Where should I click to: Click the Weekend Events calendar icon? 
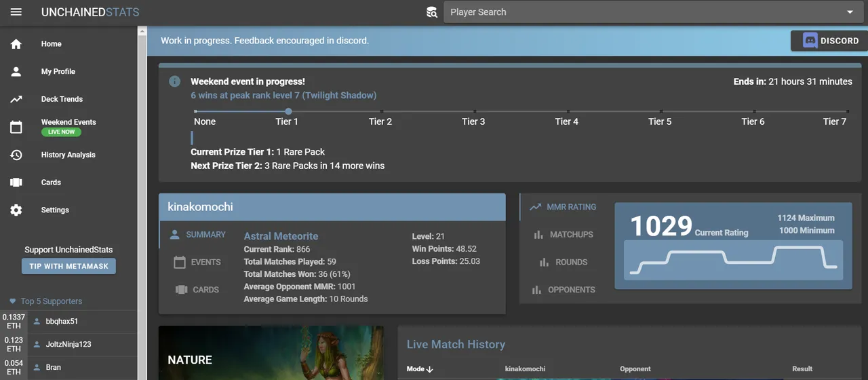(16, 127)
